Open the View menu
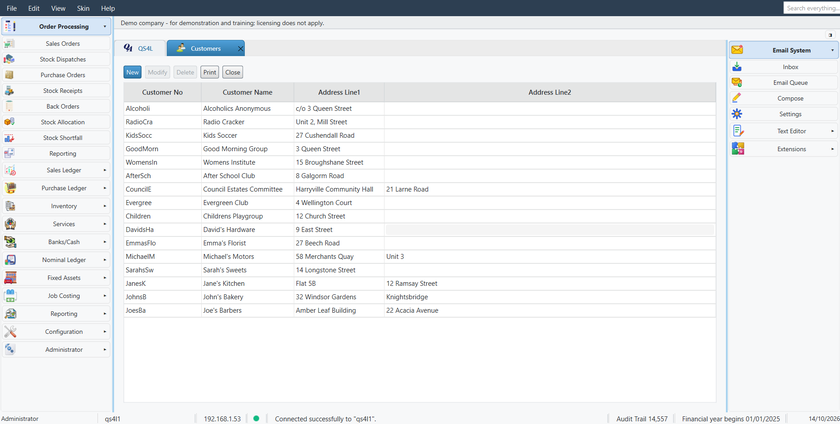Image resolution: width=840 pixels, height=424 pixels. click(58, 9)
